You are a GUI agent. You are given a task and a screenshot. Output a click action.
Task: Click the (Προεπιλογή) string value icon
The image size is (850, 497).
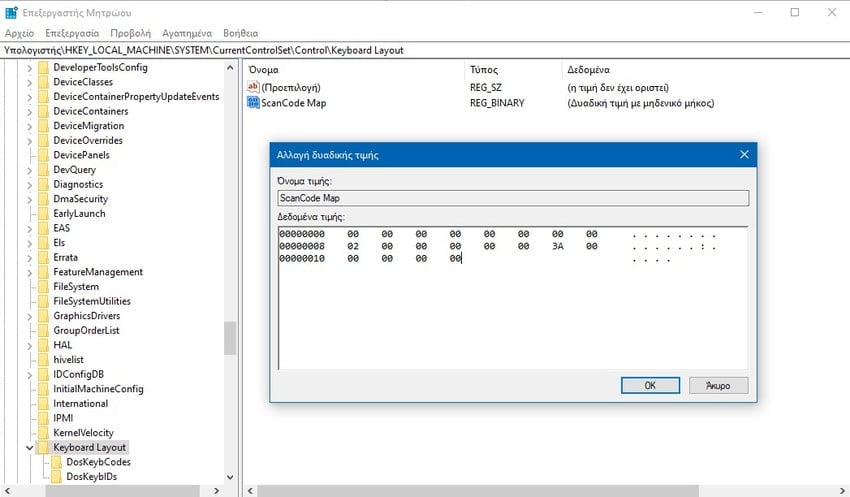[253, 88]
